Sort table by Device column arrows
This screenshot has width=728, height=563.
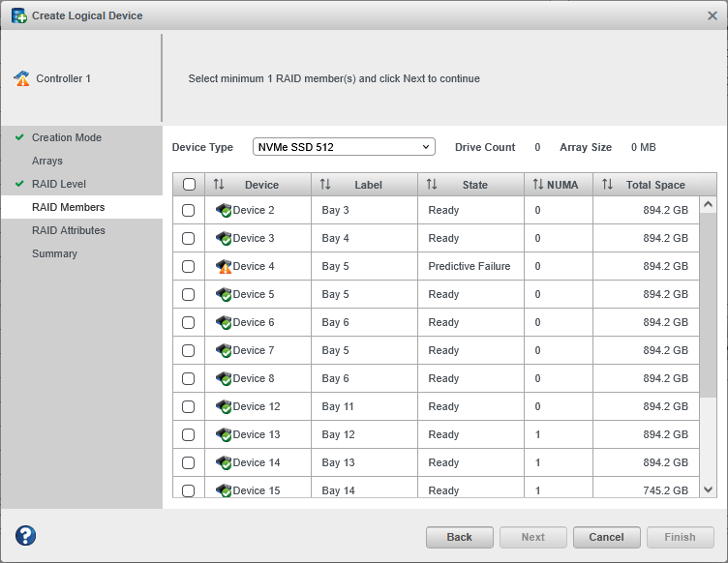point(219,185)
